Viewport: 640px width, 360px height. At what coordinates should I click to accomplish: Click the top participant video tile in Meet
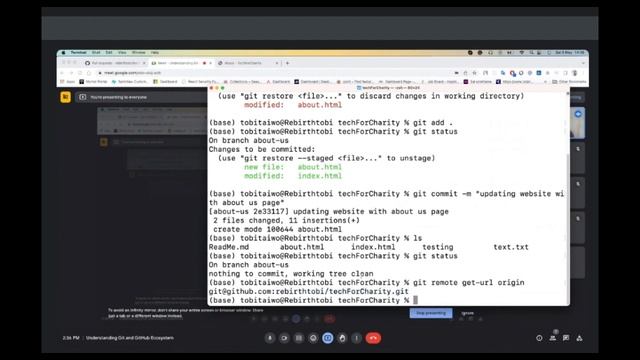pos(578,123)
